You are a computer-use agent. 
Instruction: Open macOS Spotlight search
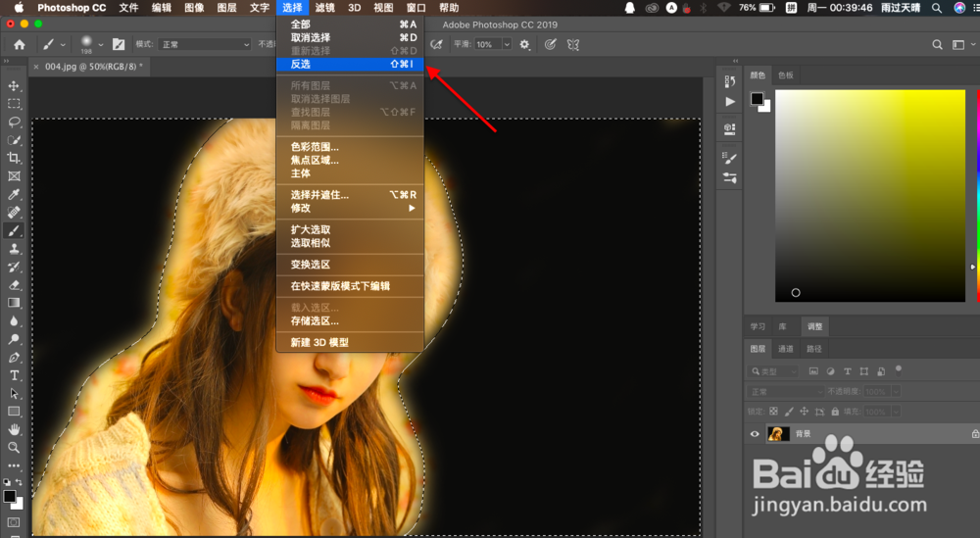(x=936, y=8)
